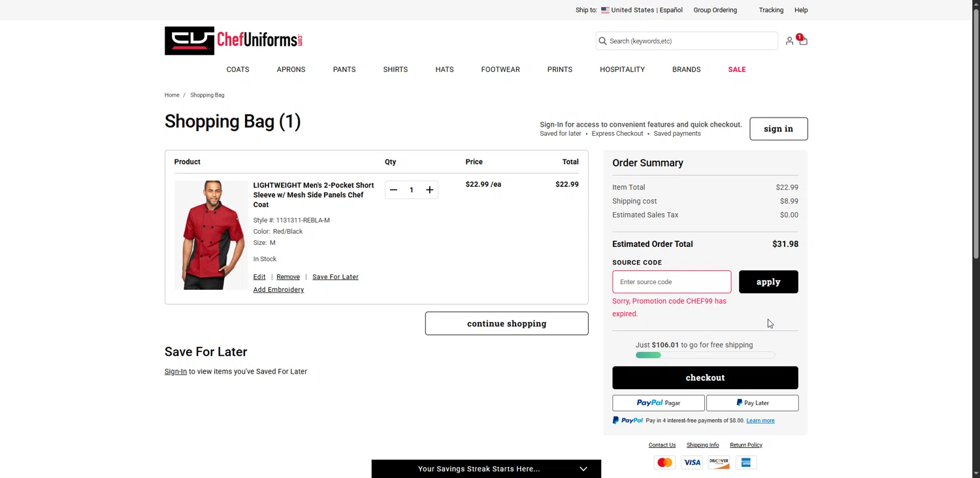The height and width of the screenshot is (478, 980).
Task: Click continue shopping button
Action: pos(506,323)
